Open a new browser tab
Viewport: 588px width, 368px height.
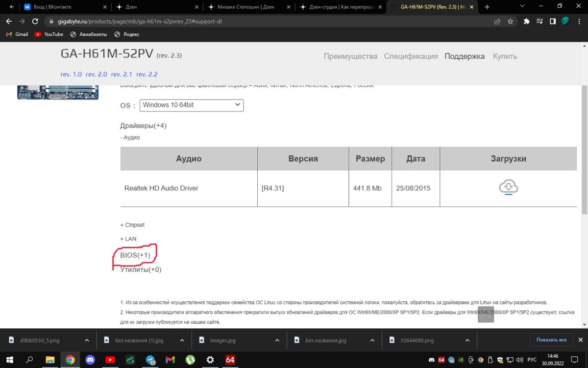(487, 7)
